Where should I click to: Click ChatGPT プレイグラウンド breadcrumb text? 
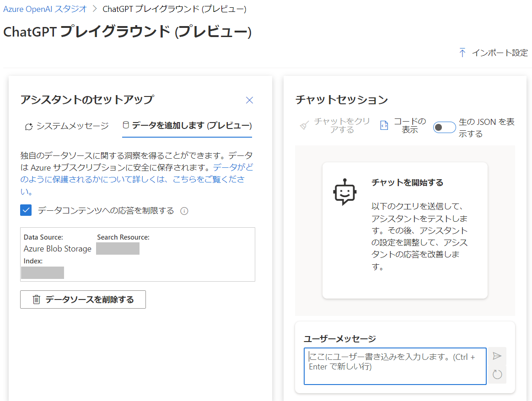[x=174, y=9]
